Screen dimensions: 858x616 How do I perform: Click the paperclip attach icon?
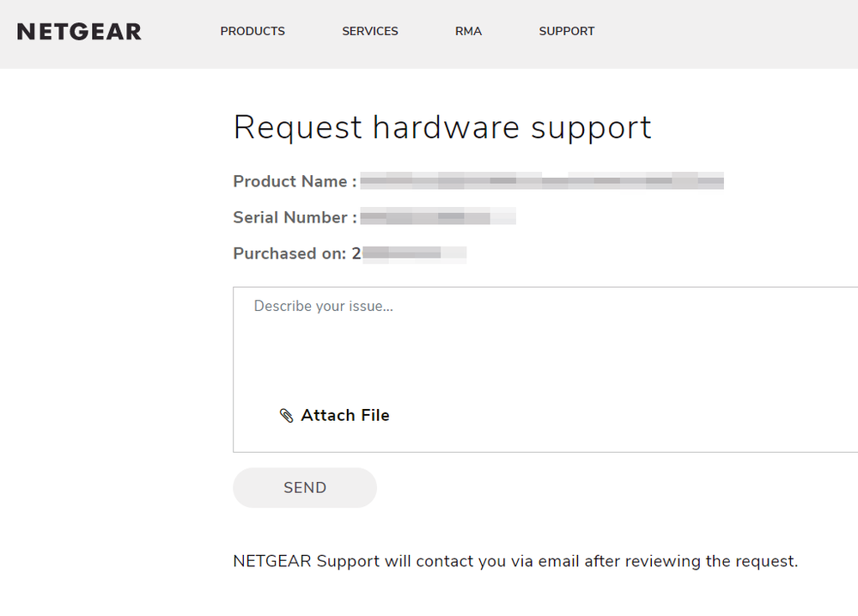(287, 416)
